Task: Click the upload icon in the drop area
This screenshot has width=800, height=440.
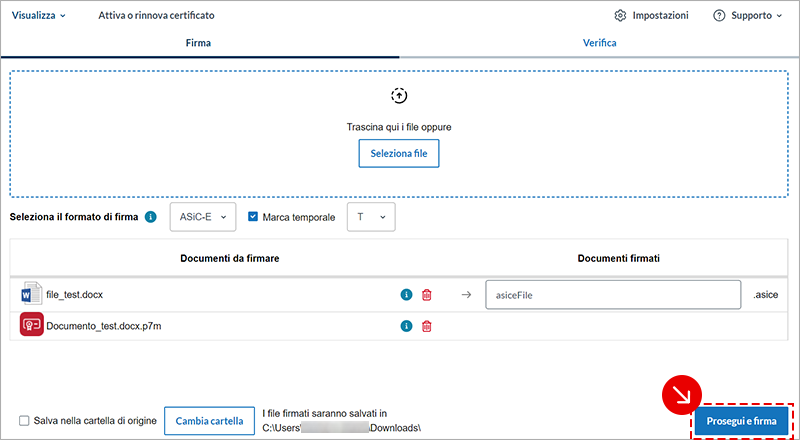Action: [399, 96]
